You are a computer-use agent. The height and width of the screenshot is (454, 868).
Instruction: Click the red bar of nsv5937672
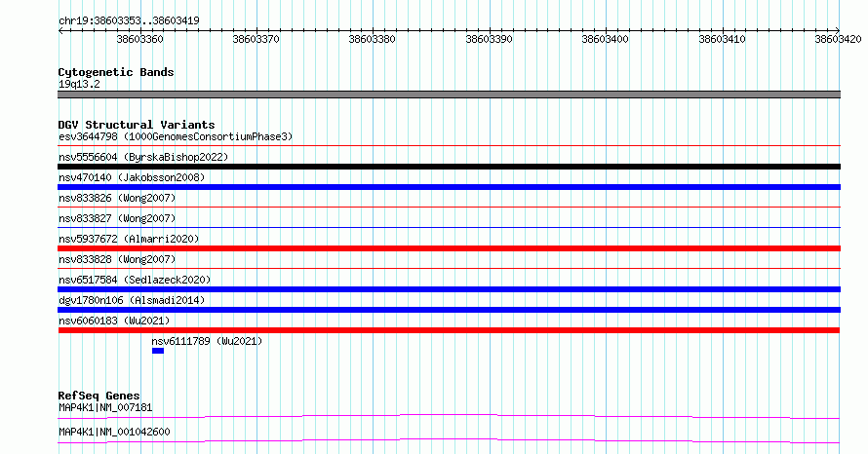click(x=449, y=248)
